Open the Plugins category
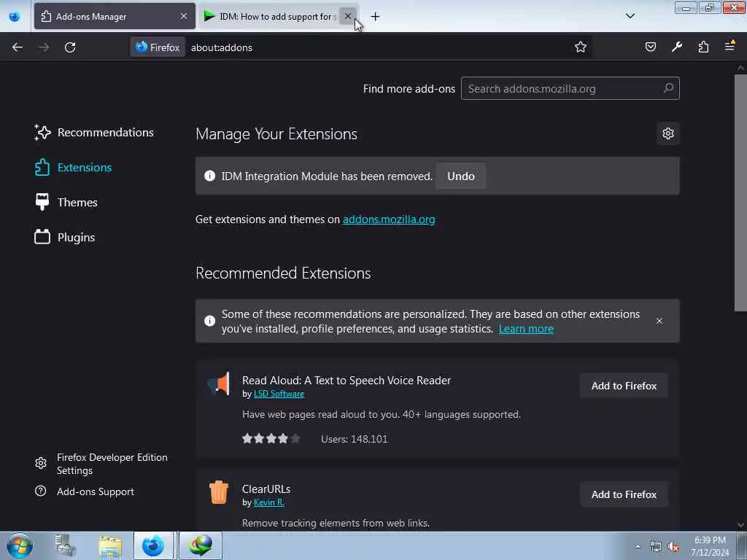 point(65,237)
